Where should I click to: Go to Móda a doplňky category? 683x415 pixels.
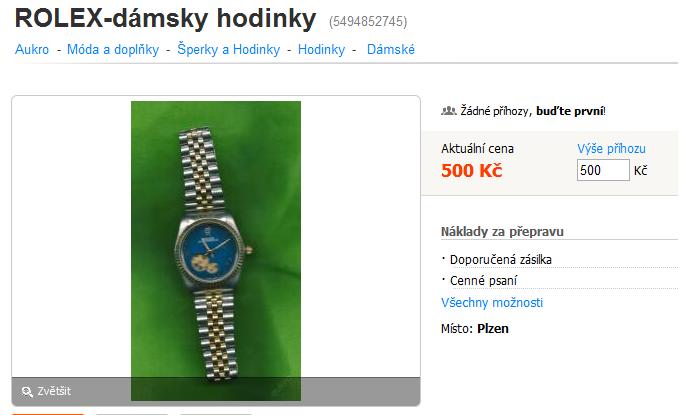113,50
